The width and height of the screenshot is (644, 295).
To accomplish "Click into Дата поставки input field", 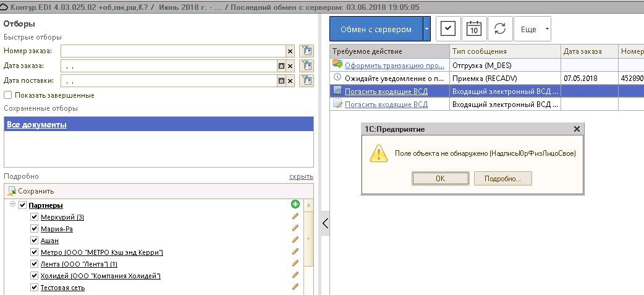I will click(x=169, y=80).
